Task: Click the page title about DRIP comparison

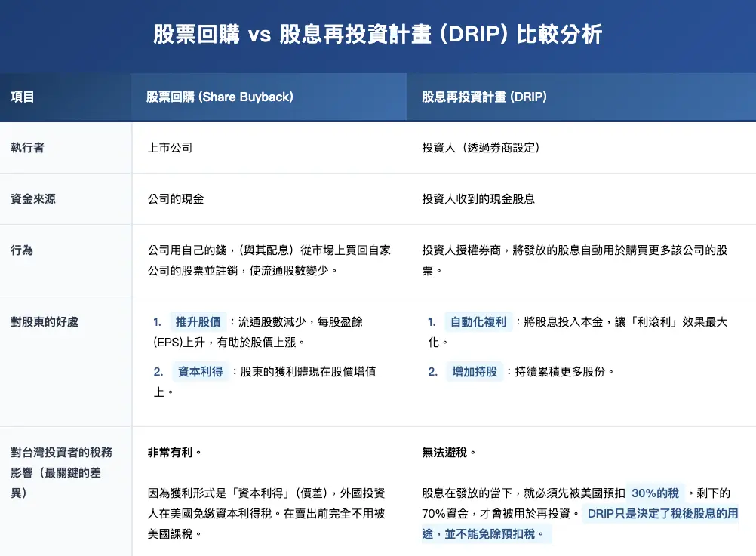Action: click(x=377, y=35)
